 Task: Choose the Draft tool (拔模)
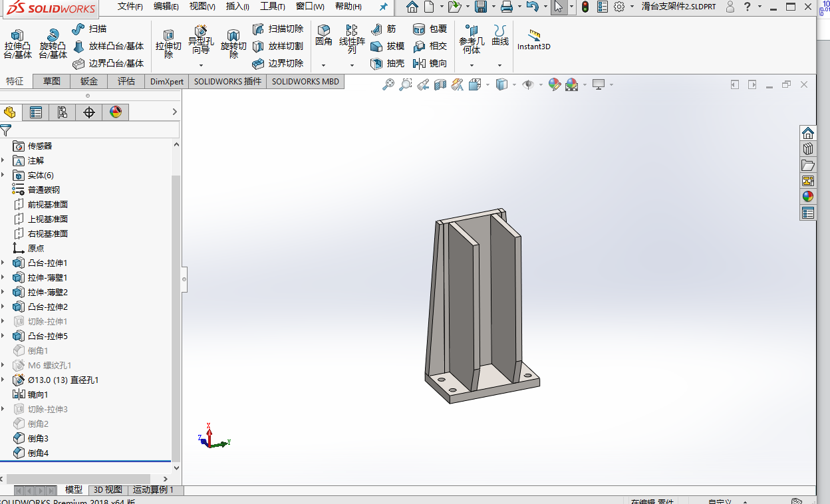tap(387, 47)
